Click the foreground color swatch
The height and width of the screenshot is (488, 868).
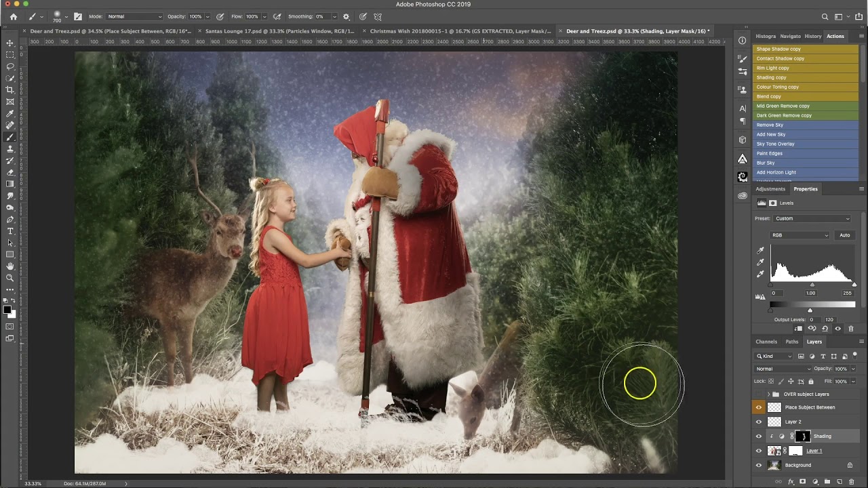(7, 309)
